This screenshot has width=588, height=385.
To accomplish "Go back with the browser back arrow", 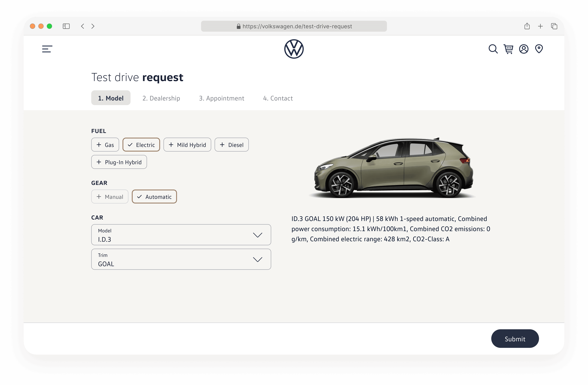I will pos(83,26).
